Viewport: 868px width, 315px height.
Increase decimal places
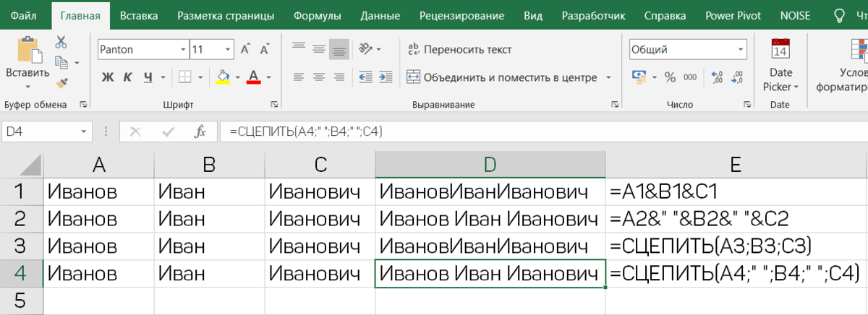(717, 77)
